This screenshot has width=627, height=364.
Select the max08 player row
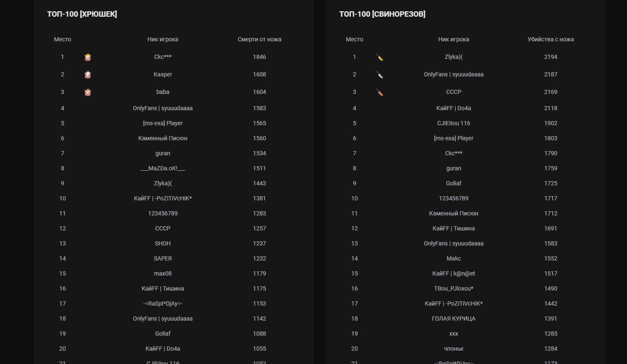pyautogui.click(x=163, y=273)
